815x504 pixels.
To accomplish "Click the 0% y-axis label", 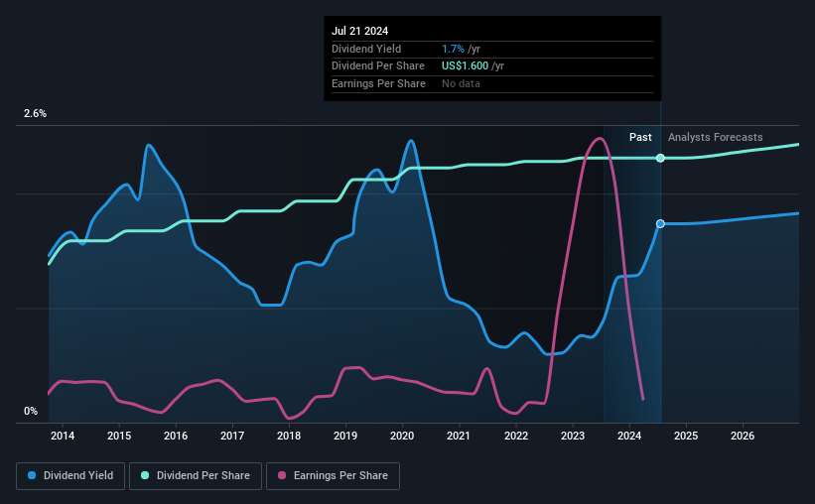I will [31, 411].
